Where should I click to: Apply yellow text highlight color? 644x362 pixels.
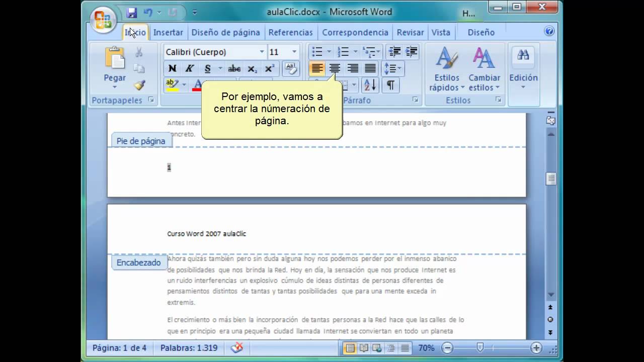point(172,84)
